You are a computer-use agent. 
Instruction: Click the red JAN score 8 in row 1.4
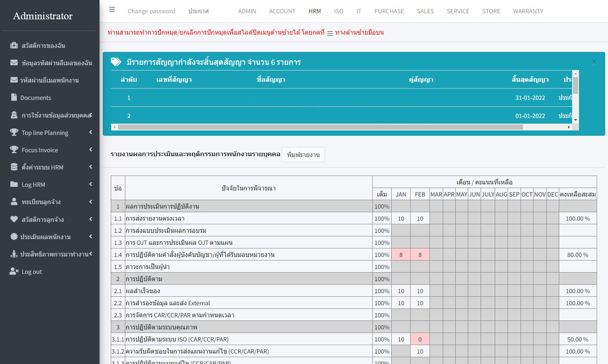tap(401, 254)
